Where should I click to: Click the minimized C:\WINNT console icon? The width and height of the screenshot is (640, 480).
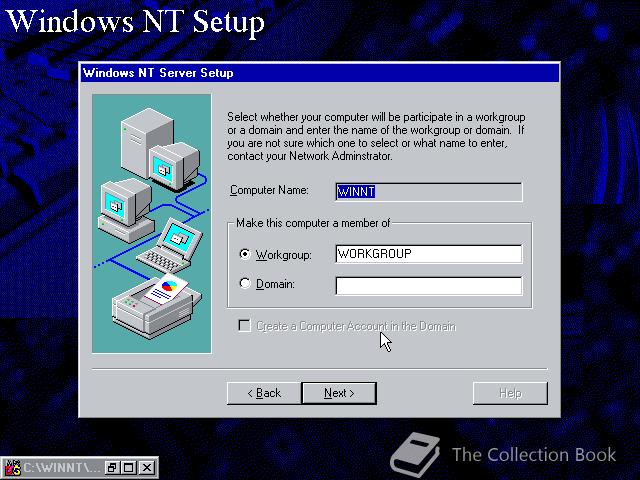click(11, 468)
